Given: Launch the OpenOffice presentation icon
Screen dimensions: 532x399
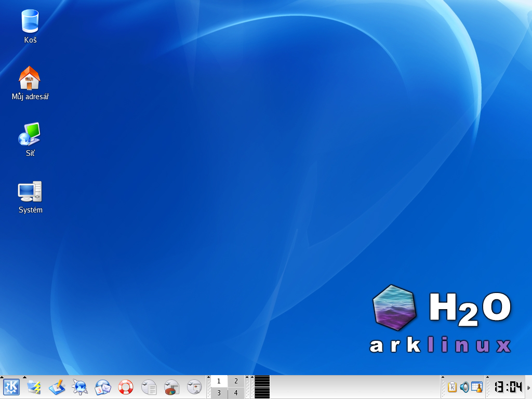Looking at the screenshot, I should tap(194, 387).
